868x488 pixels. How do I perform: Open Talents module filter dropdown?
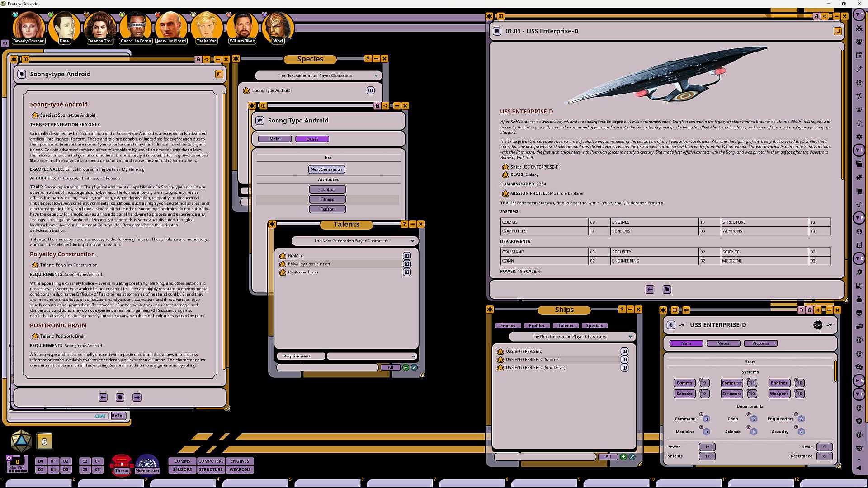[x=412, y=241]
